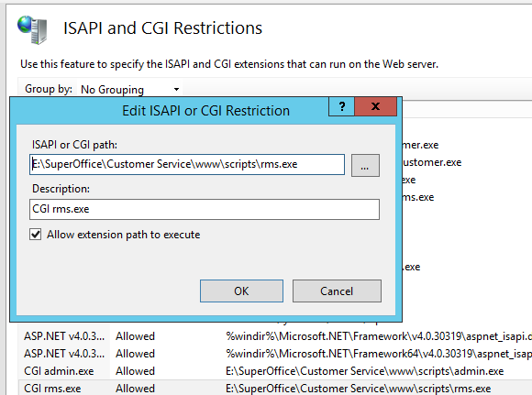Screen dimensions: 532x395
Task: Close the Edit ISAPI or CGI Restriction dialog
Action: coord(375,106)
